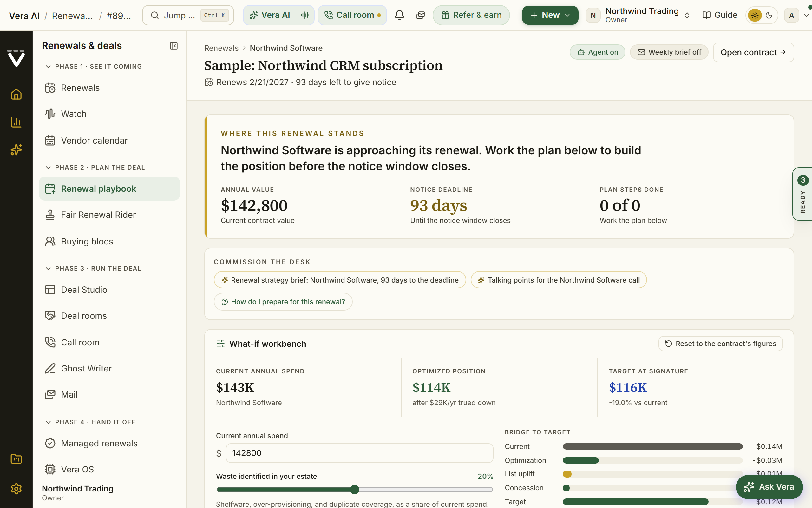The image size is (812, 508).
Task: Expand the user menu chevron
Action: click(x=806, y=15)
